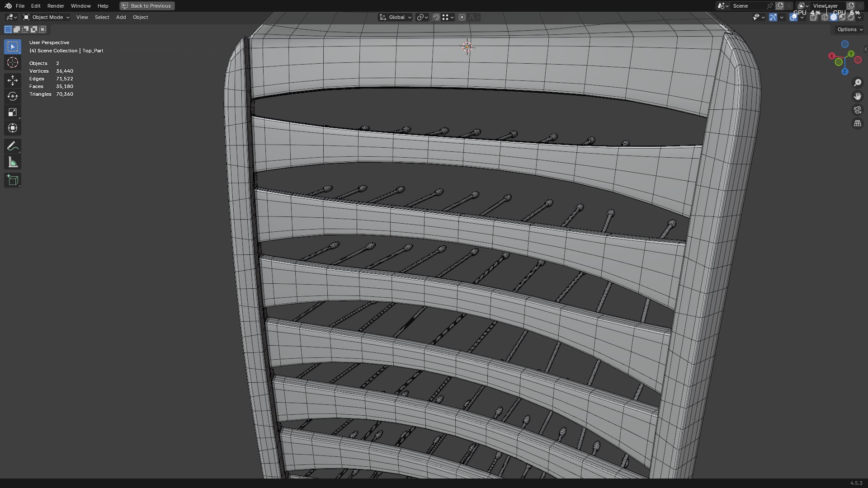This screenshot has height=488, width=868.
Task: Toggle X-ray mode
Action: (814, 17)
